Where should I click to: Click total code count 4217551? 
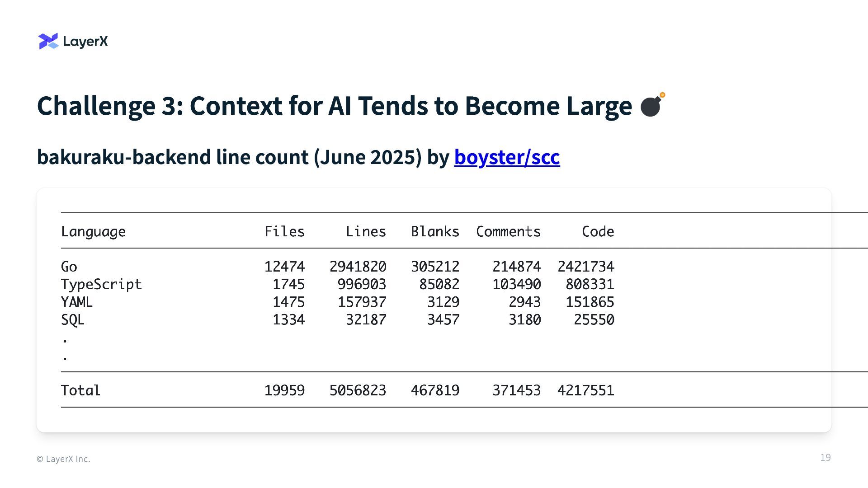585,390
